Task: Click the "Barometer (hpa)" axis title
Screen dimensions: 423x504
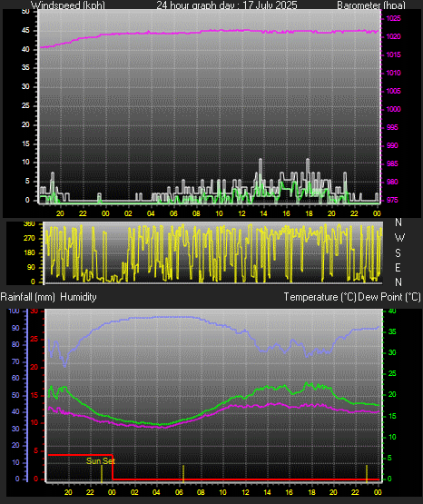Action: tap(371, 5)
